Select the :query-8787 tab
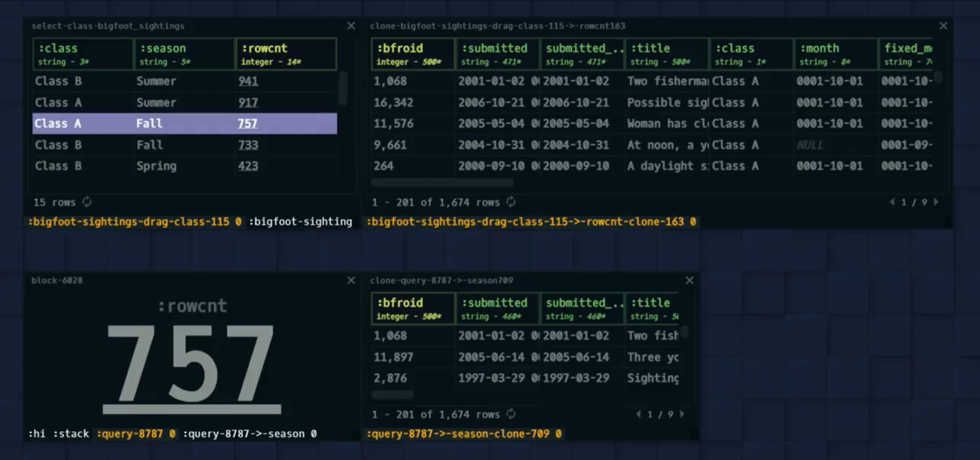Viewport: 980px width, 460px height. (x=136, y=434)
